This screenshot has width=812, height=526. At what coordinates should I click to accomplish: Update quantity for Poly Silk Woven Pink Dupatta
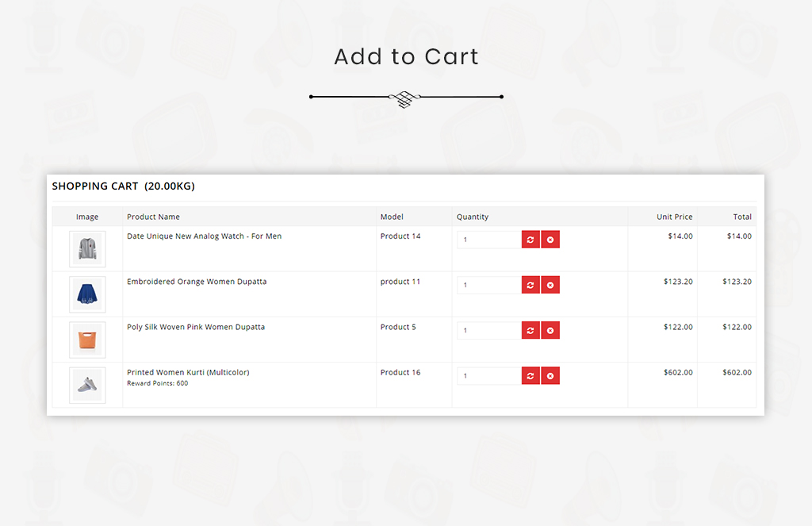pos(530,330)
